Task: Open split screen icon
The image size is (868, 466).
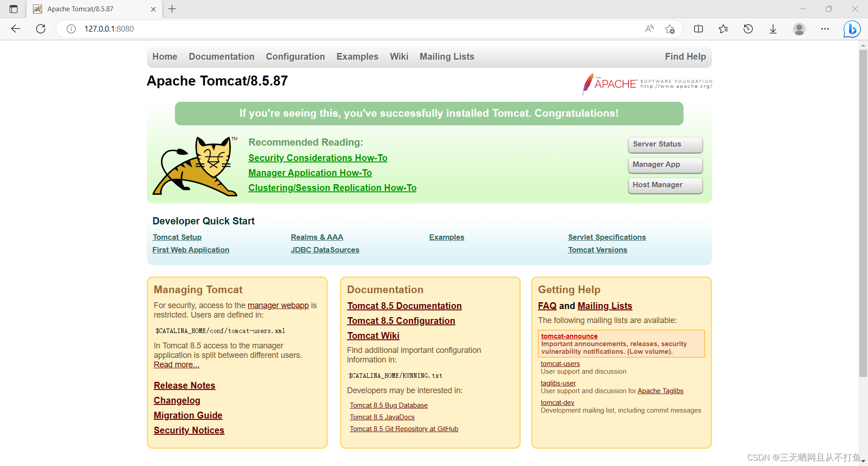Action: pyautogui.click(x=698, y=29)
